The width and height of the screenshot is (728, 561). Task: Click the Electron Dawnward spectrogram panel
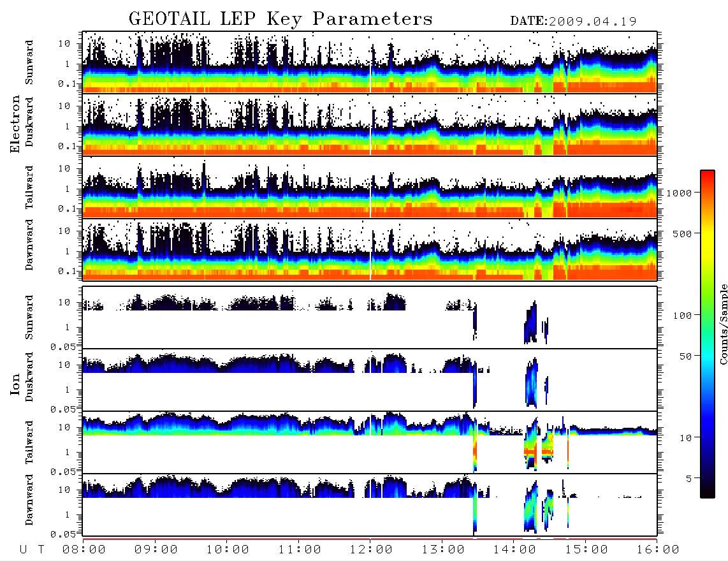(370, 249)
